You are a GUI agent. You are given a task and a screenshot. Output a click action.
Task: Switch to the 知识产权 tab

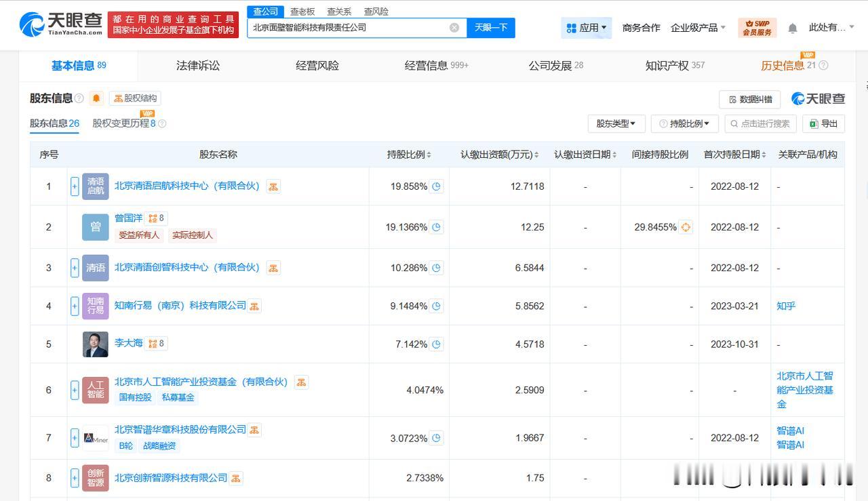pyautogui.click(x=675, y=66)
